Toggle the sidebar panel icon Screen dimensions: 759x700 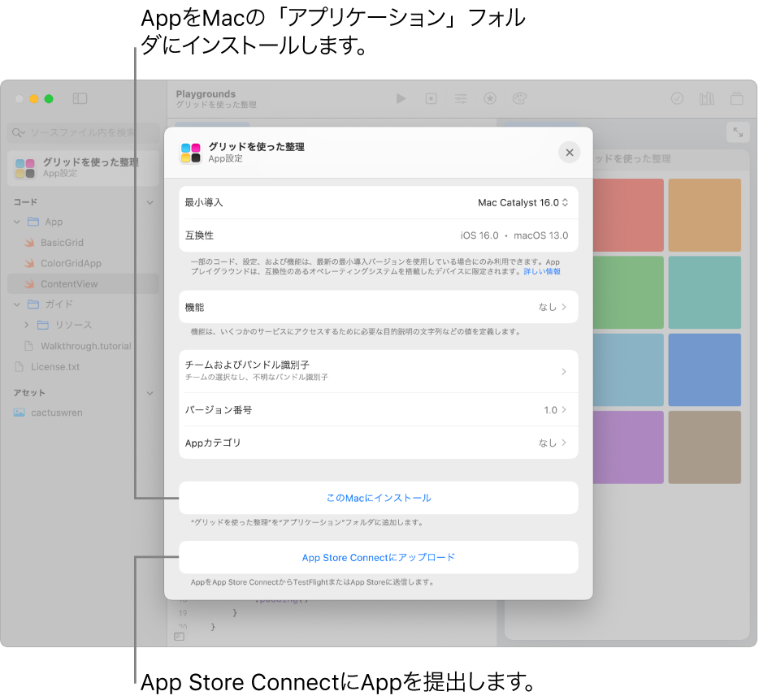coord(80,99)
